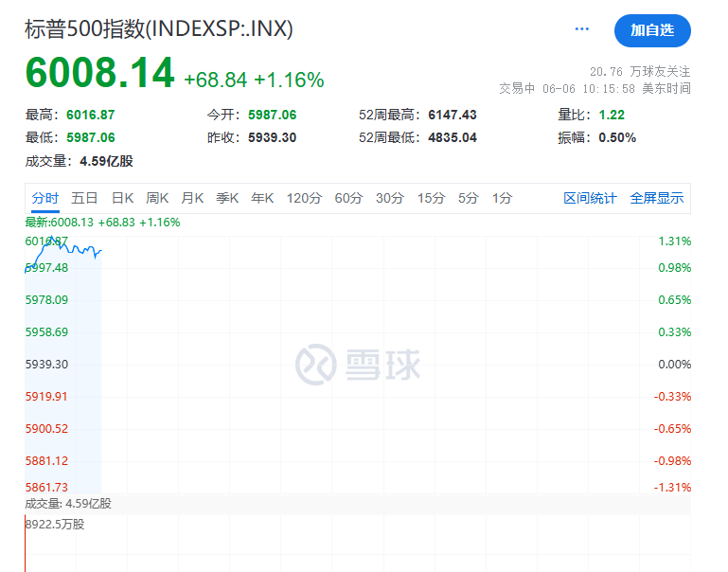This screenshot has height=572, width=728.
Task: Click the index title 标普500指数(INDEXSP:.INX)
Action: click(x=159, y=28)
